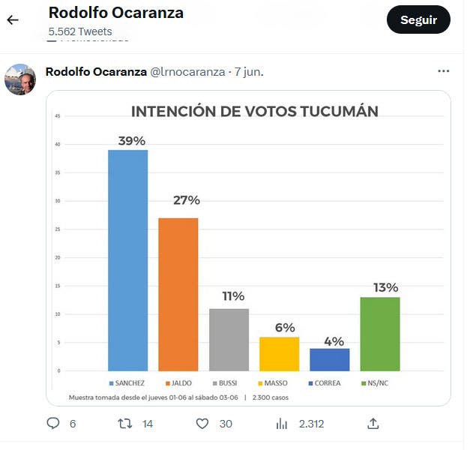Click the Rodolfo Ocaranza tweet author name

click(96, 72)
